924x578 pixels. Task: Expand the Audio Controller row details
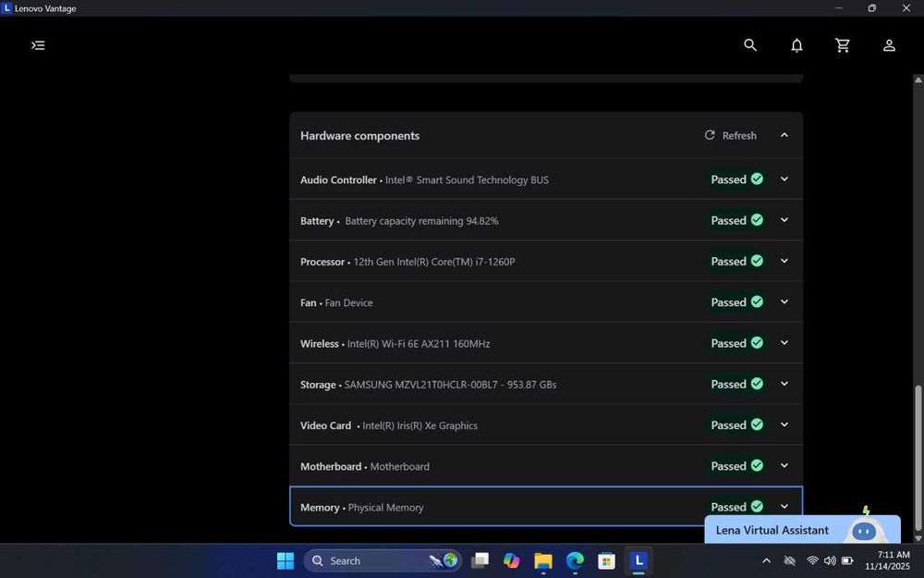coord(784,179)
